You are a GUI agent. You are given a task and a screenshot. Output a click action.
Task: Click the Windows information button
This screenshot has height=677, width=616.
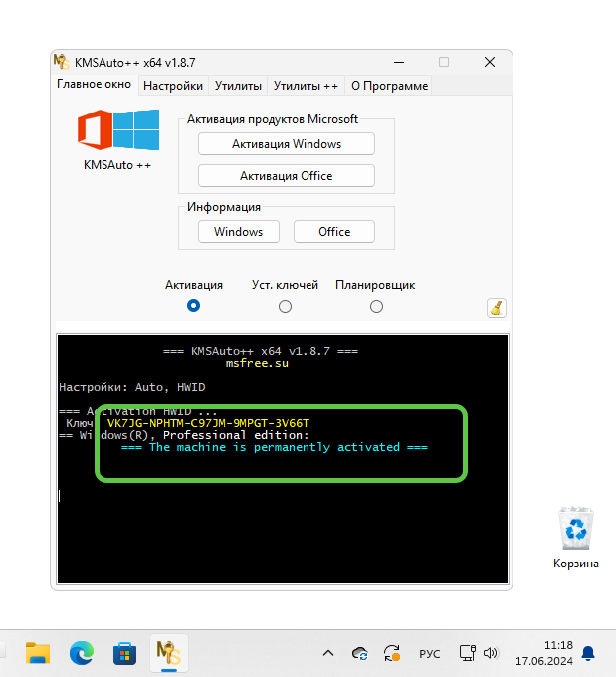(238, 231)
